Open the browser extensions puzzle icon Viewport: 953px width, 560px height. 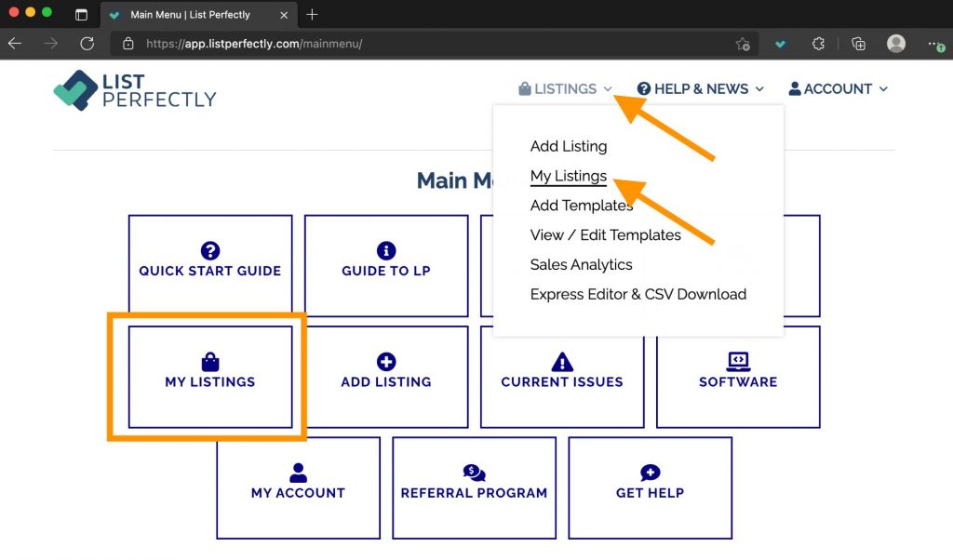tap(819, 44)
